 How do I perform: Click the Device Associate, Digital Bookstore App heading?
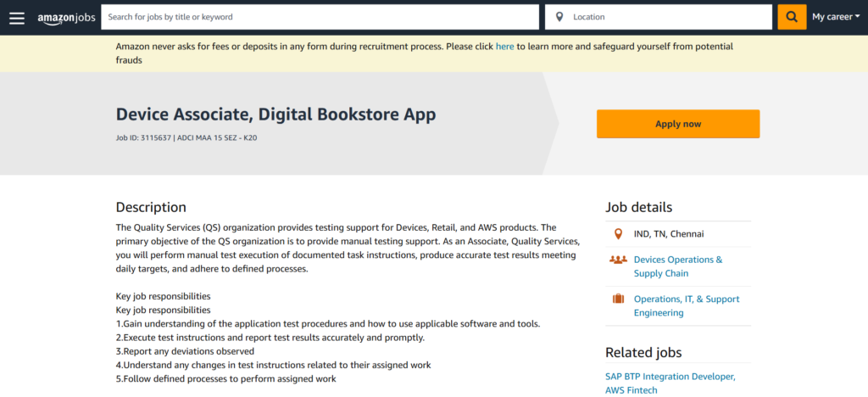276,115
